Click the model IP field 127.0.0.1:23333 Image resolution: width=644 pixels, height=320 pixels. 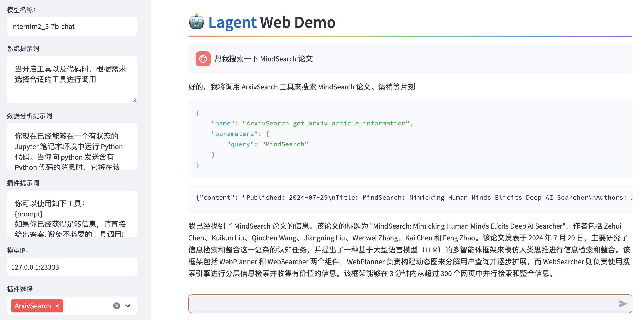click(72, 267)
